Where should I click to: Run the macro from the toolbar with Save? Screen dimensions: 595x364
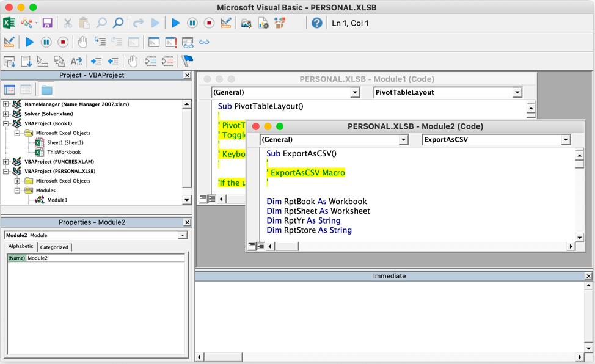(x=175, y=23)
